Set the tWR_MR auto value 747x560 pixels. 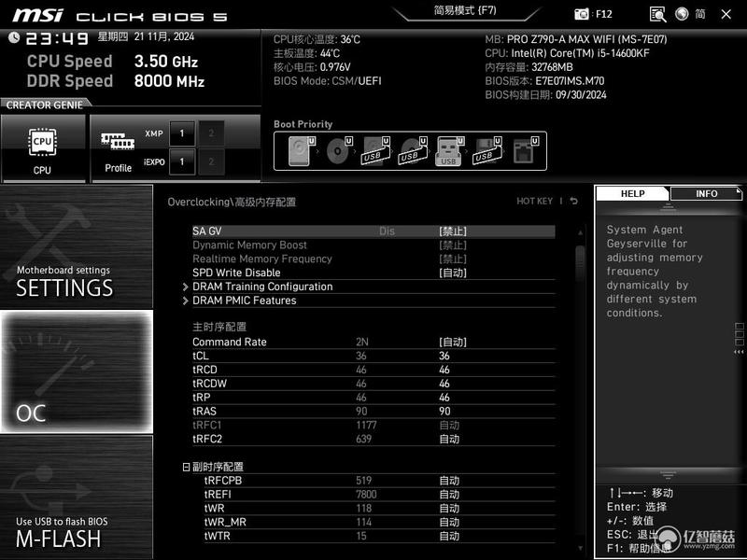pyautogui.click(x=449, y=523)
